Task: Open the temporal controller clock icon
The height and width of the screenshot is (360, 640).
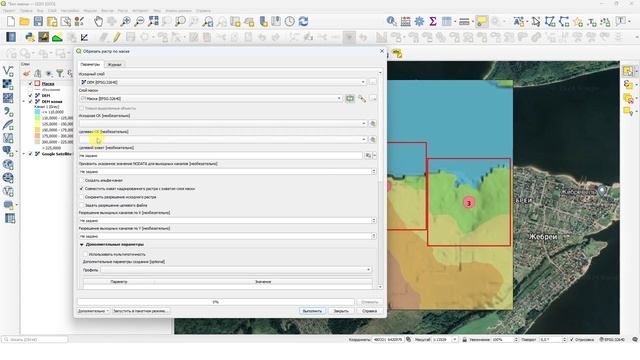Action: 290,22
